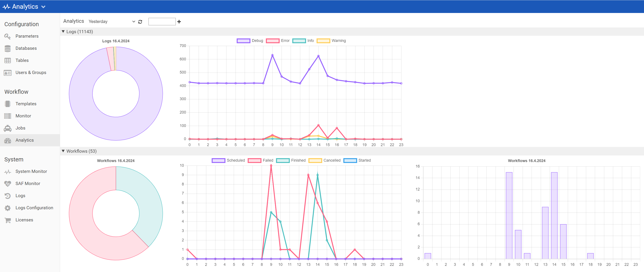Go to the Tables page
Viewport: 644px width, 272px height.
pos(22,60)
